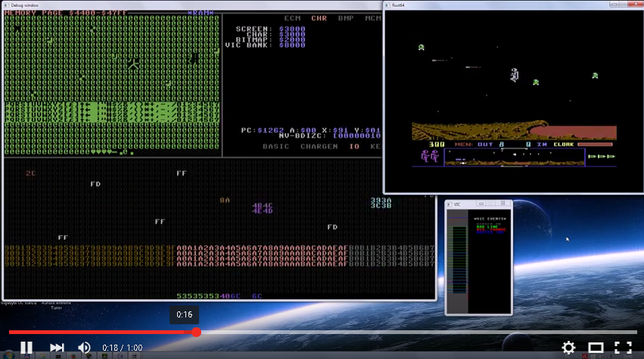The height and width of the screenshot is (359, 644).
Task: Click the Debug window title bar icon
Action: (x=6, y=5)
